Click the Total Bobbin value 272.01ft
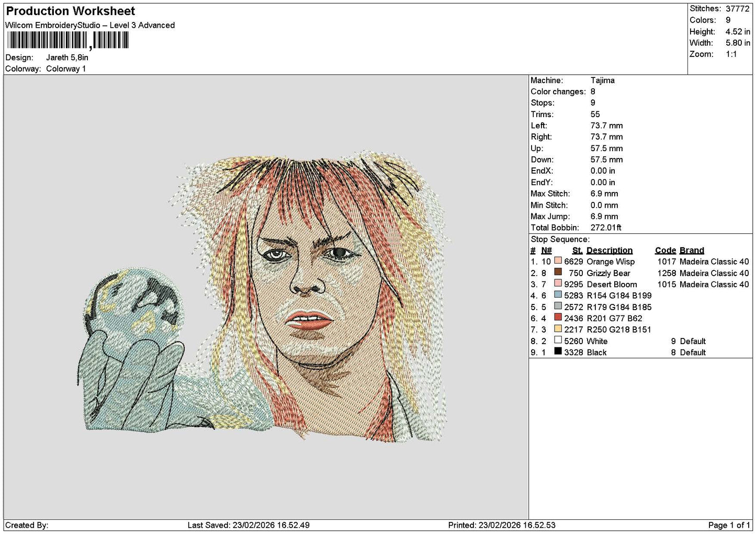 pyautogui.click(x=606, y=228)
